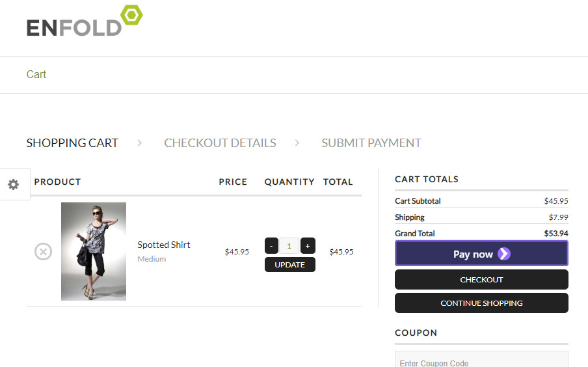
Task: Go to Checkout Details step
Action: pos(220,143)
